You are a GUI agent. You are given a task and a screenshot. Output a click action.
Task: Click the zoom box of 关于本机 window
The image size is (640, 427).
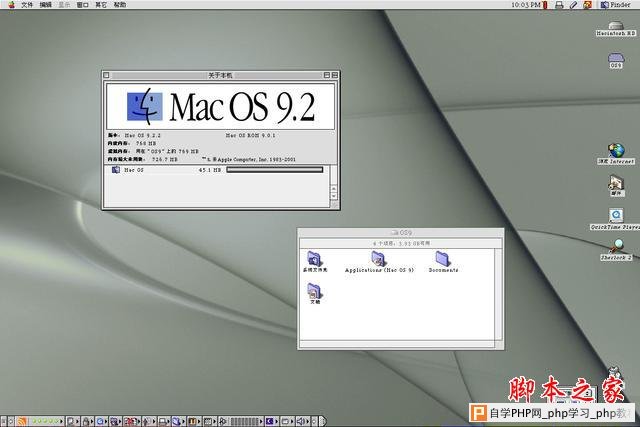pos(327,75)
